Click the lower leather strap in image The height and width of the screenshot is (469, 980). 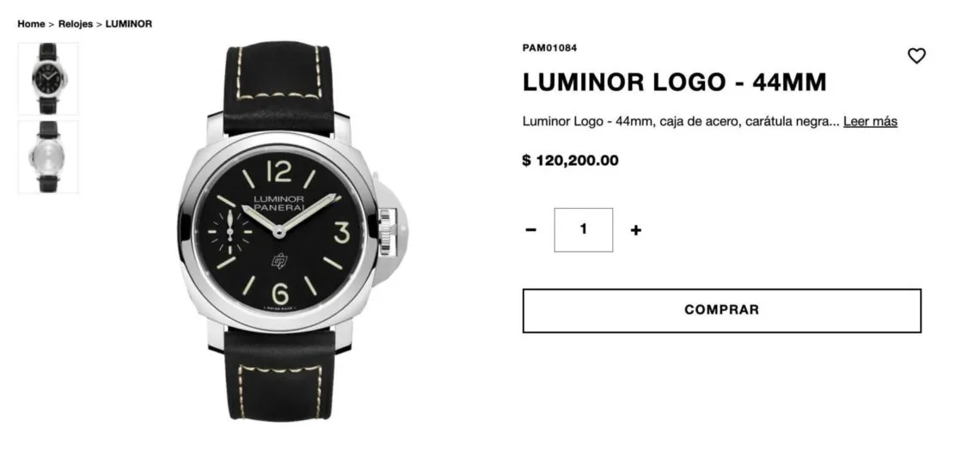pyautogui.click(x=279, y=375)
